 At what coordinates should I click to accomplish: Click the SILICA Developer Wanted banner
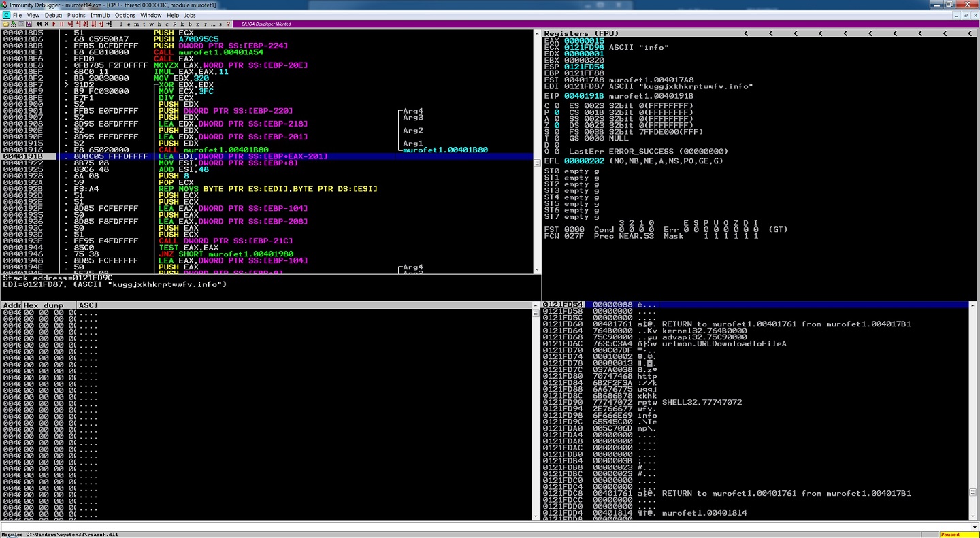pos(266,24)
